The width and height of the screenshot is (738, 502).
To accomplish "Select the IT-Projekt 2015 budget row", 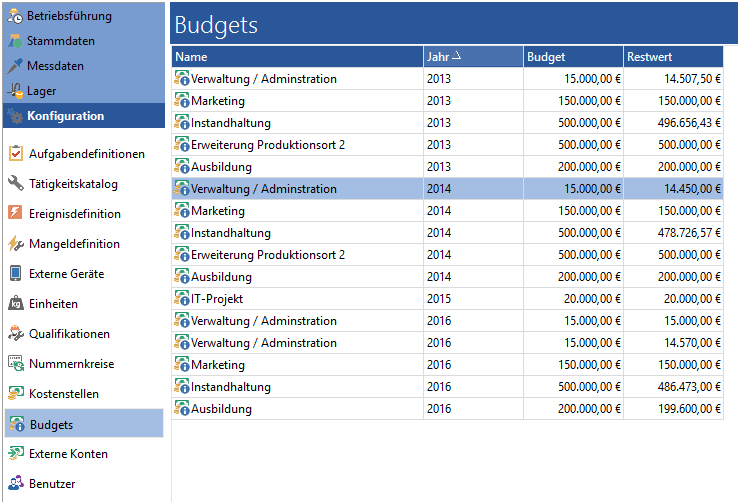I will 447,299.
